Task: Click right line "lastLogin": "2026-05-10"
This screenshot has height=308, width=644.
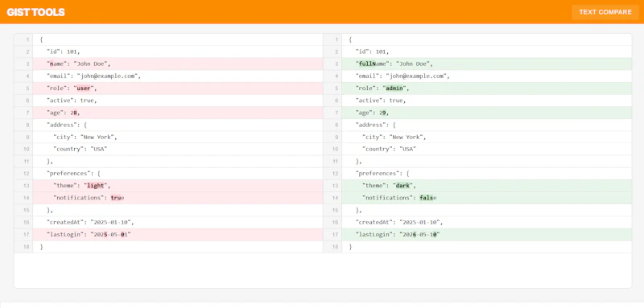Action: 487,235
